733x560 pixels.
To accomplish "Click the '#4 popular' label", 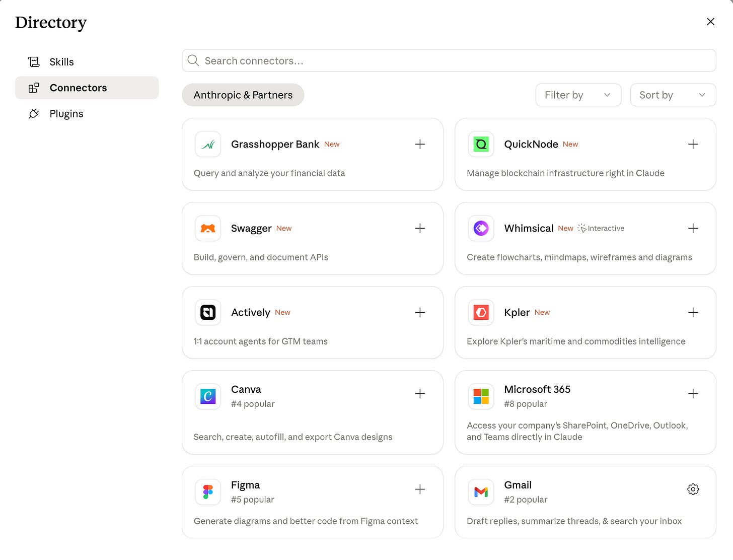I will pos(253,404).
